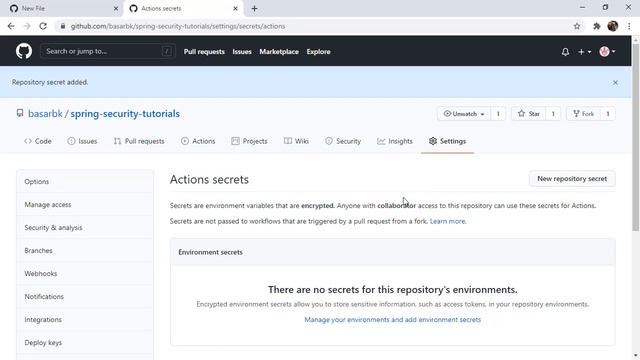The image size is (640, 360).
Task: Open 'Manage your environments and add environment secrets'
Action: point(392,320)
